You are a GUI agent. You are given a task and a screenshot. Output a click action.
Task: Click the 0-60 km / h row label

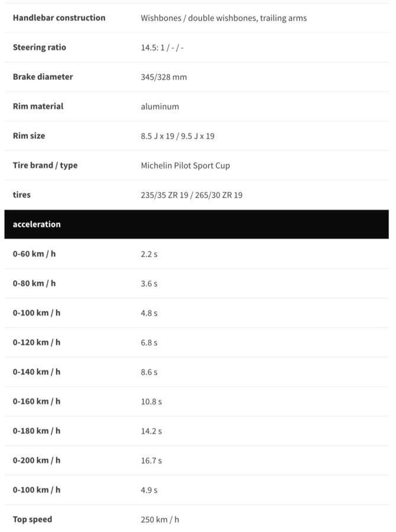[34, 254]
